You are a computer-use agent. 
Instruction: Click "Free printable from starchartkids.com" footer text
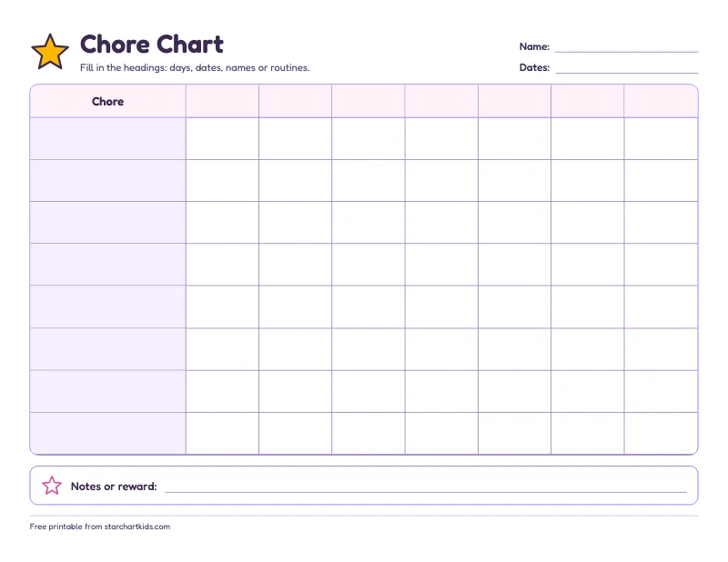(x=100, y=527)
